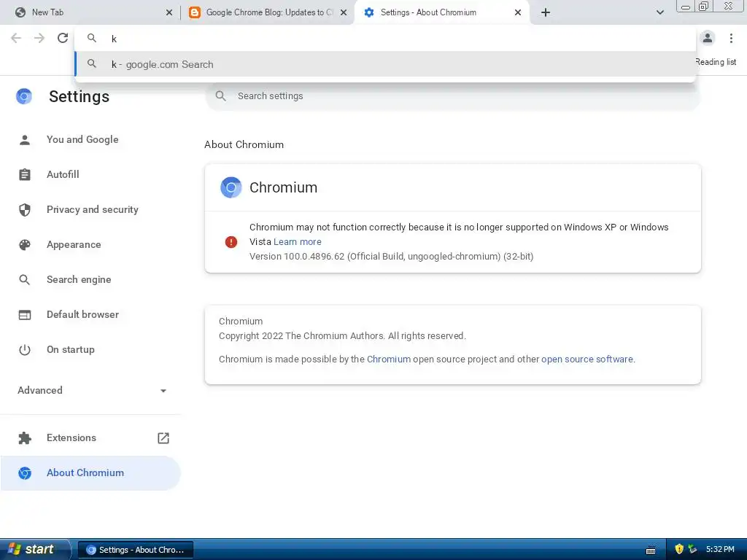
Task: Select 'k - google.com Search' suggestion
Action: [385, 64]
